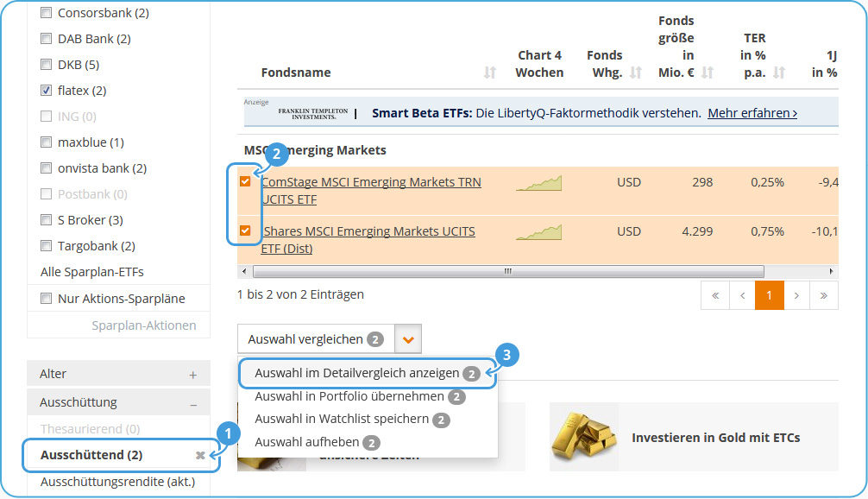
Task: Collapse the Ausschüttung filter section
Action: click(193, 404)
